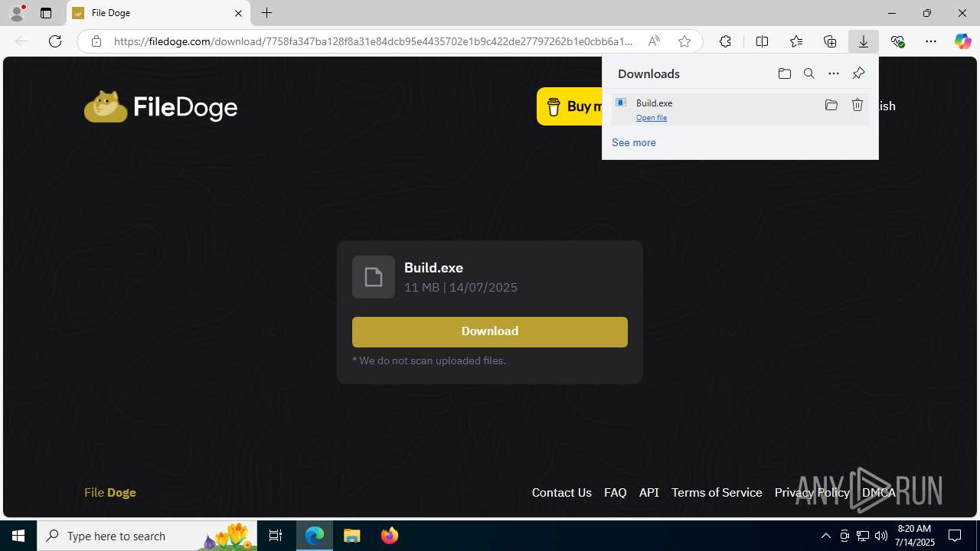Click the yellow Download button
980x551 pixels.
[490, 331]
